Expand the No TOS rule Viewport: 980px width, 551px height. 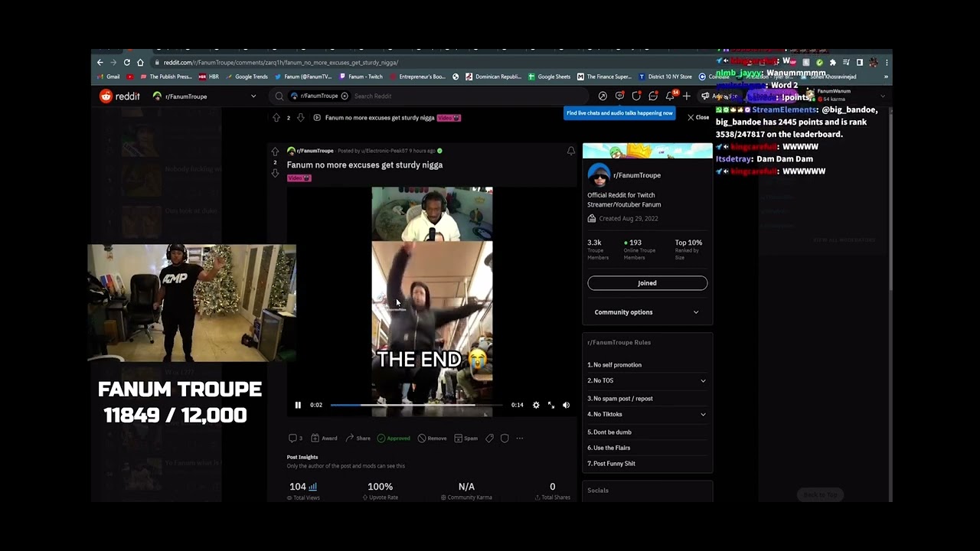click(647, 380)
